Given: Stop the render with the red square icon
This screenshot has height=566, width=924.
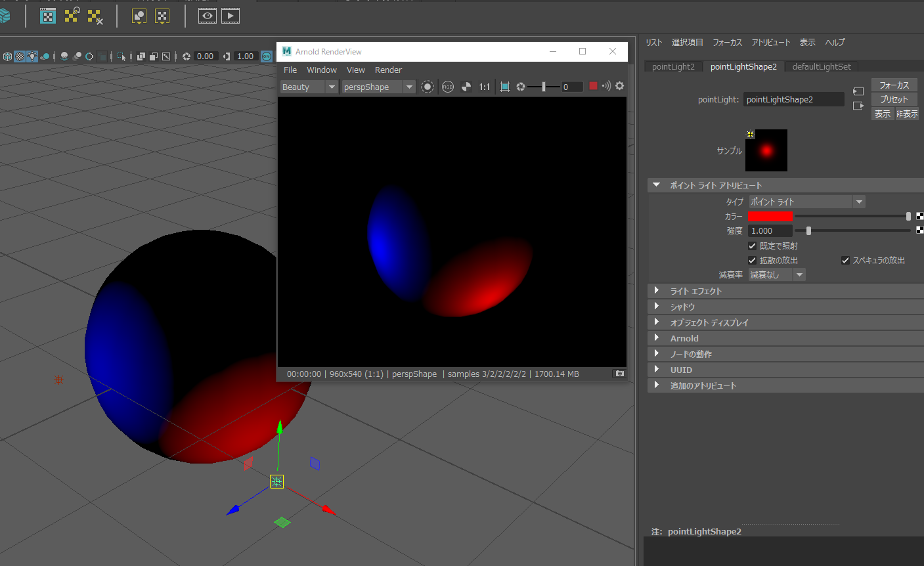Looking at the screenshot, I should (x=593, y=86).
